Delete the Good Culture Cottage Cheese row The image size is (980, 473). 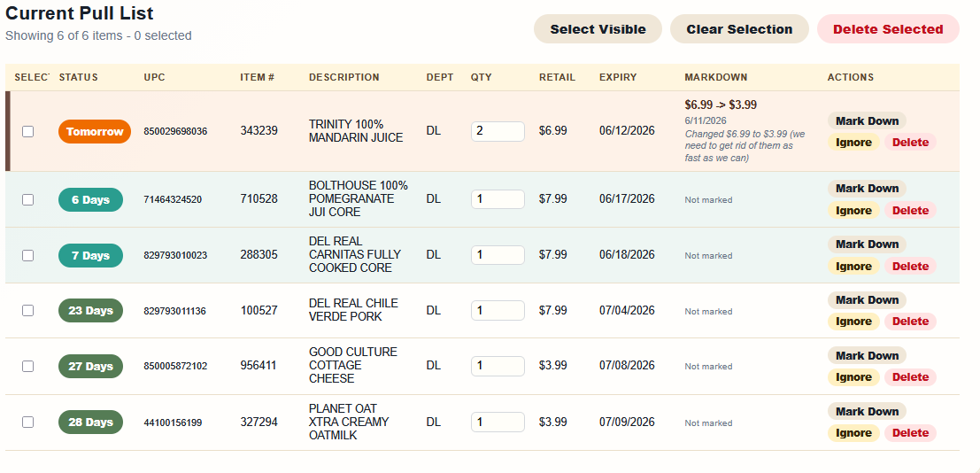[x=910, y=376]
